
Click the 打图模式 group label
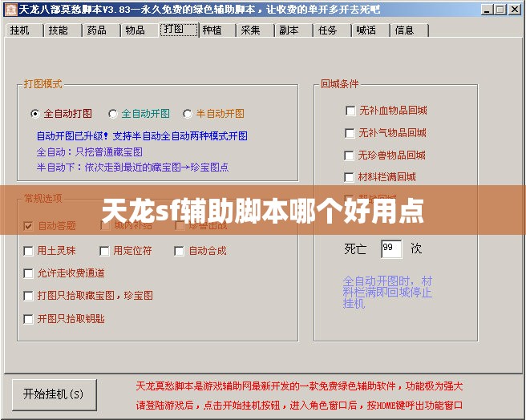pos(43,84)
